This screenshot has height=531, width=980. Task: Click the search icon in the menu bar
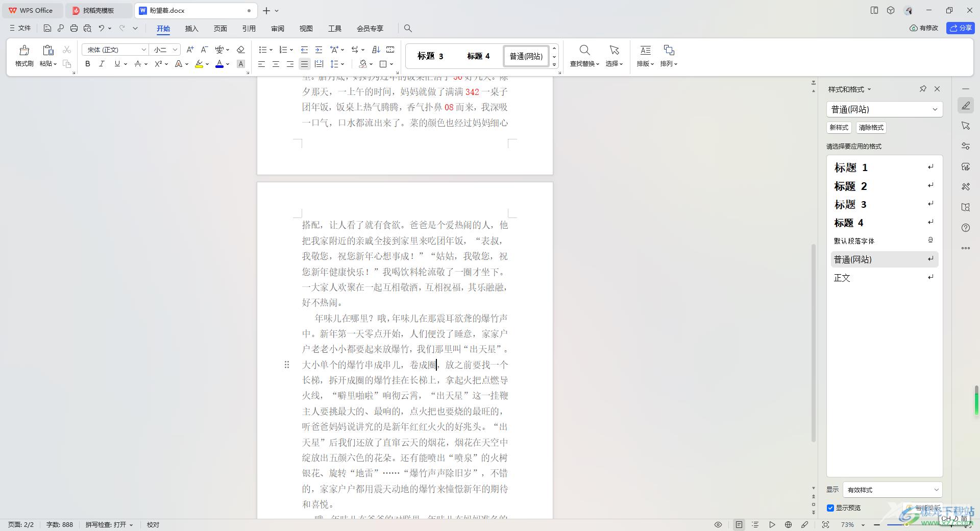tap(408, 29)
